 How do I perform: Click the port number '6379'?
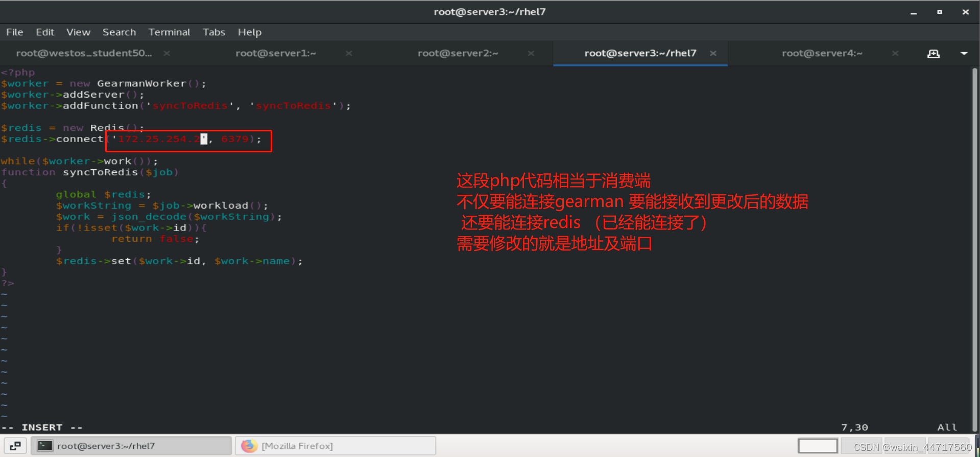[235, 139]
